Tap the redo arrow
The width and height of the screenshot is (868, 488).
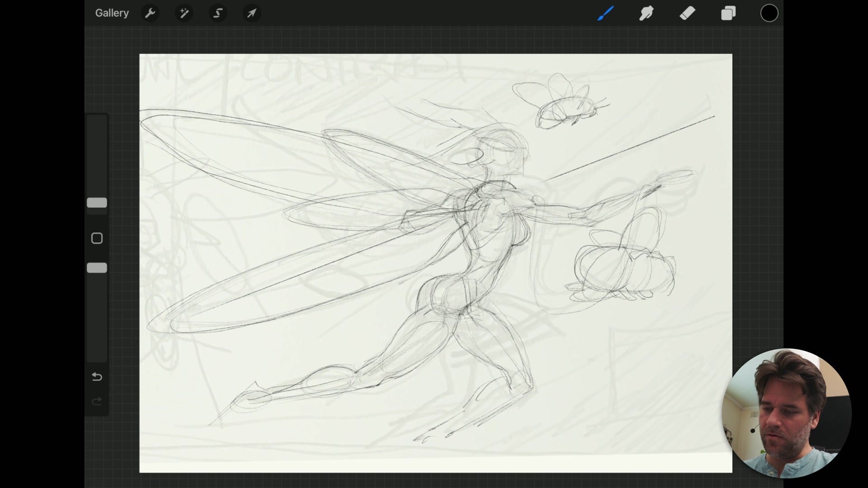tap(97, 401)
